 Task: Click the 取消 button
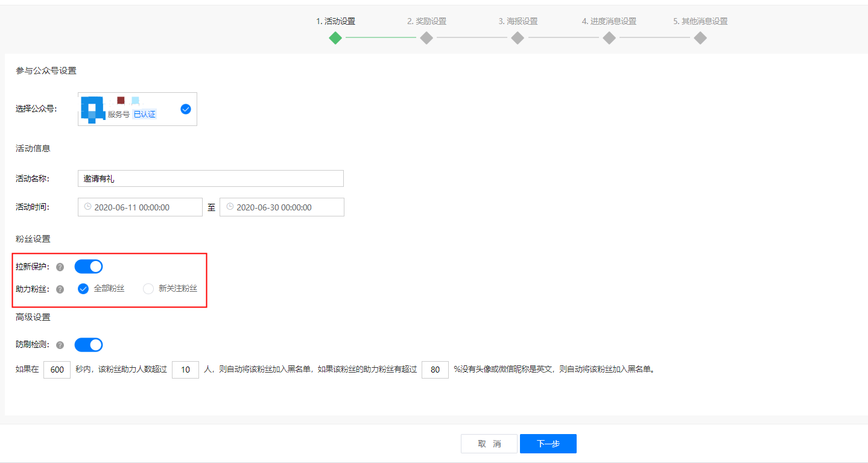point(489,444)
